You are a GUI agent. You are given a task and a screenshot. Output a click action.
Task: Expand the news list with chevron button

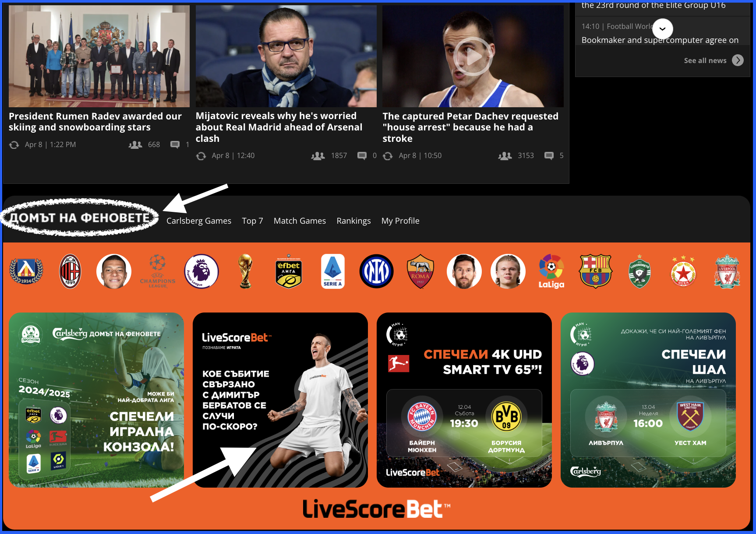click(663, 28)
